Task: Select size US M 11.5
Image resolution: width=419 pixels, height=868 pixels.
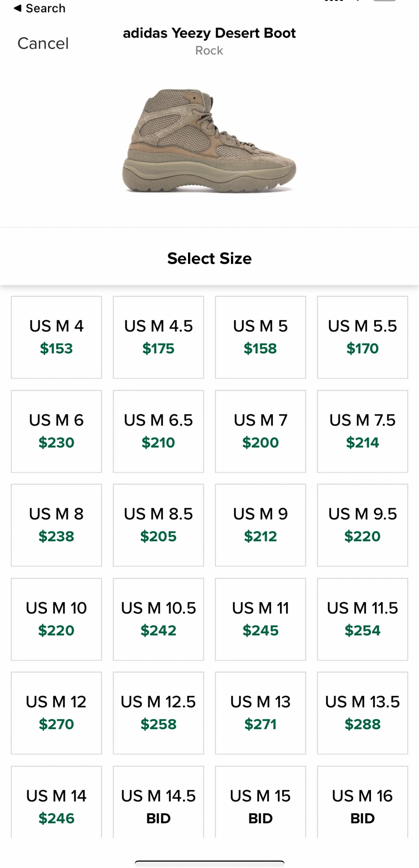Action: (x=362, y=619)
